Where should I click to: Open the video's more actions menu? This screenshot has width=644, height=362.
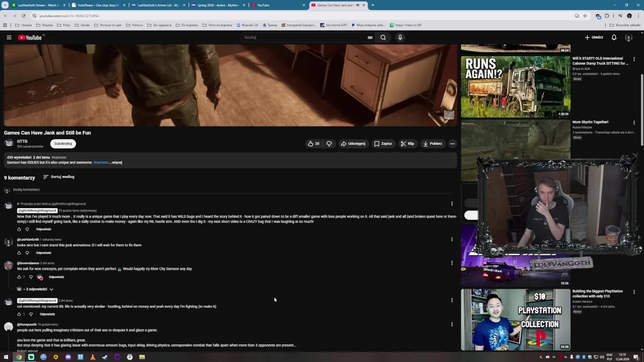pos(452,144)
